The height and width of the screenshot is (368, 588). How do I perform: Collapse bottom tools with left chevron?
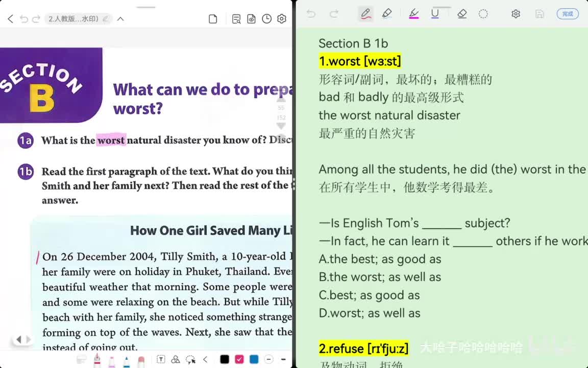pyautogui.click(x=206, y=359)
